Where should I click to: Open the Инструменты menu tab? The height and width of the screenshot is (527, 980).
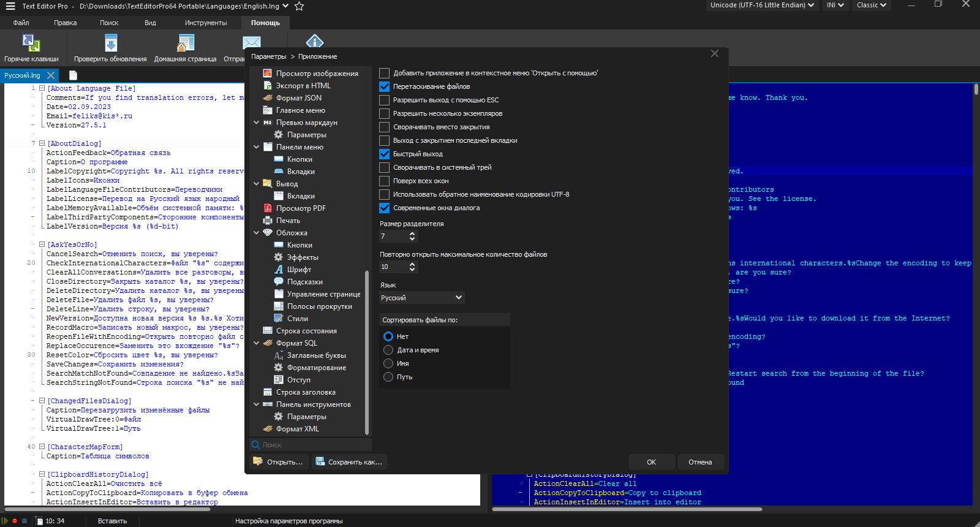point(206,23)
